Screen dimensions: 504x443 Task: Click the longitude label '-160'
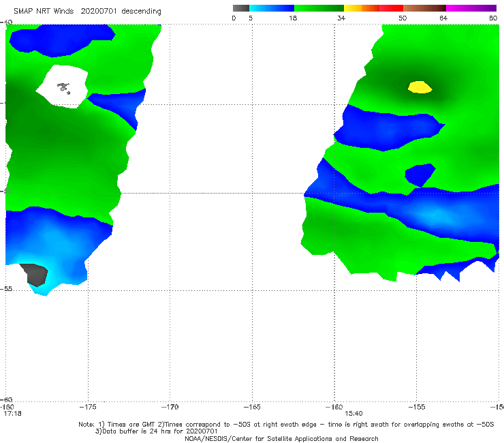click(334, 407)
